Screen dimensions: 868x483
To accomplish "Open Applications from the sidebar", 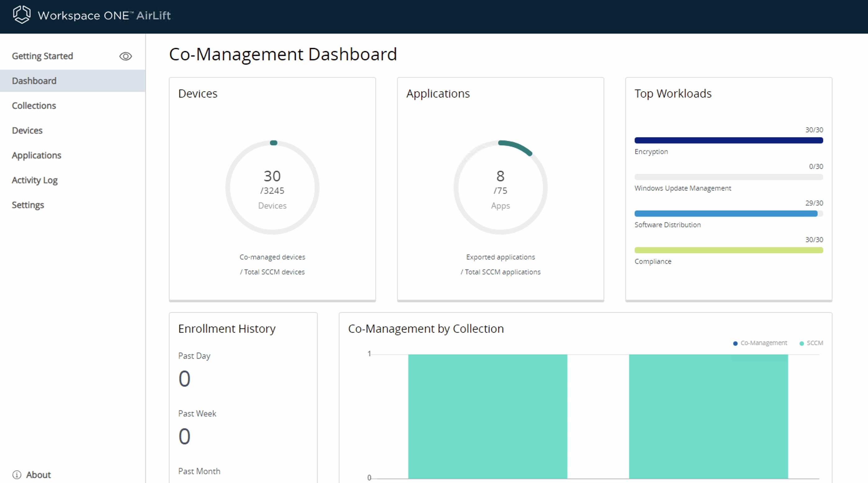I will [x=36, y=156].
